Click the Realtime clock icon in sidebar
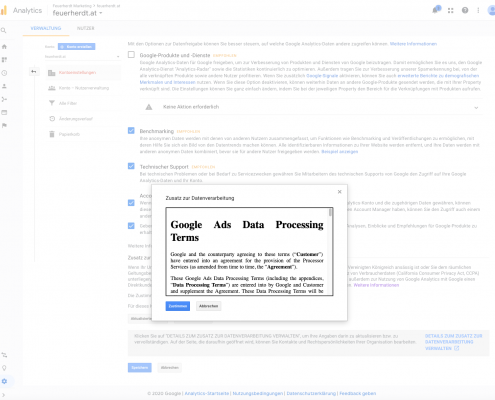The height and width of the screenshot is (400, 495). (x=4, y=73)
